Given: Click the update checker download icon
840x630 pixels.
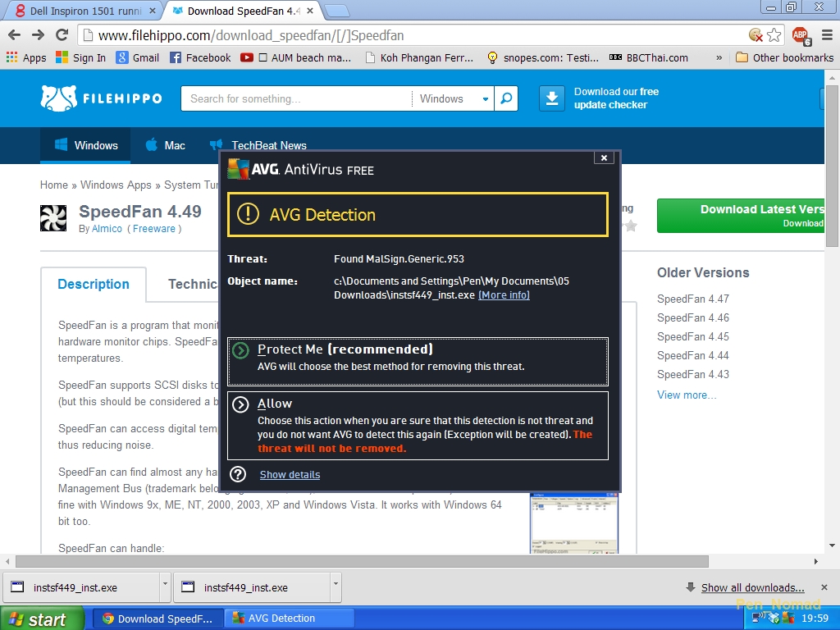Looking at the screenshot, I should click(552, 98).
